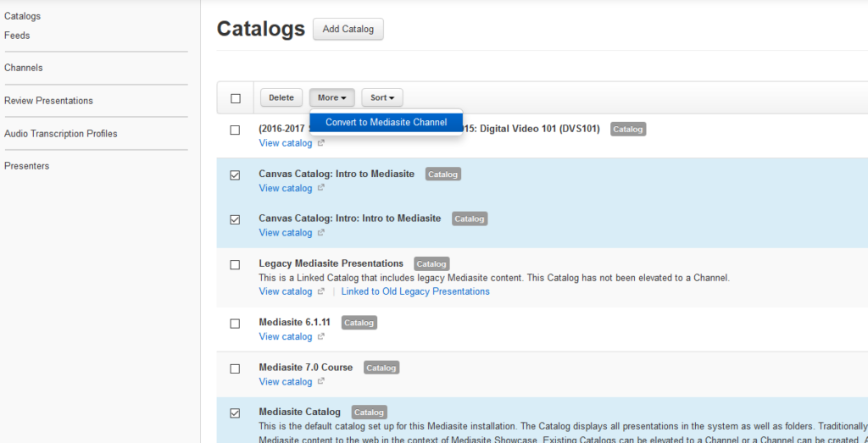
Task: Click the Catalog badge beside Mediasite Catalog
Action: click(x=370, y=413)
